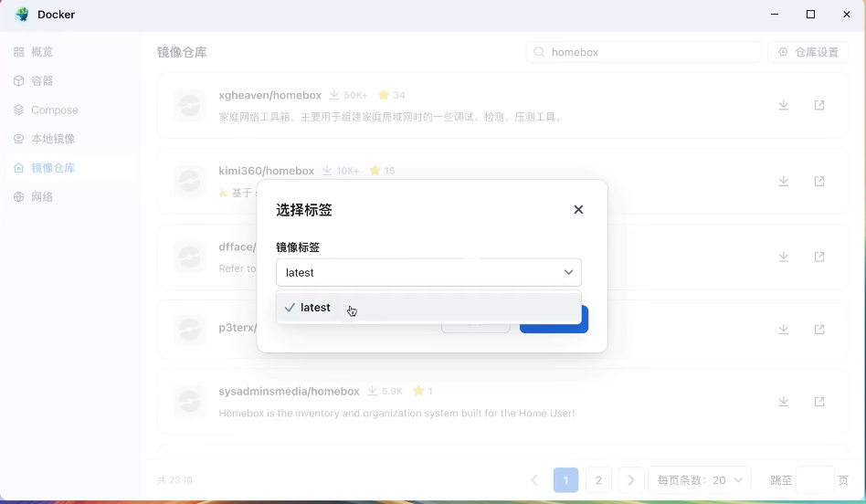
Task: Go to page 2
Action: click(x=598, y=480)
